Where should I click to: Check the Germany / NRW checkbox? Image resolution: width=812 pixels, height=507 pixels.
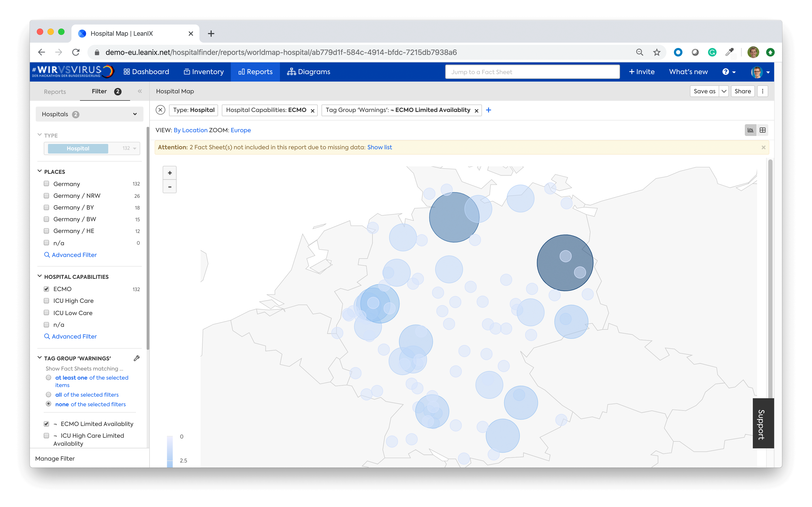point(47,195)
